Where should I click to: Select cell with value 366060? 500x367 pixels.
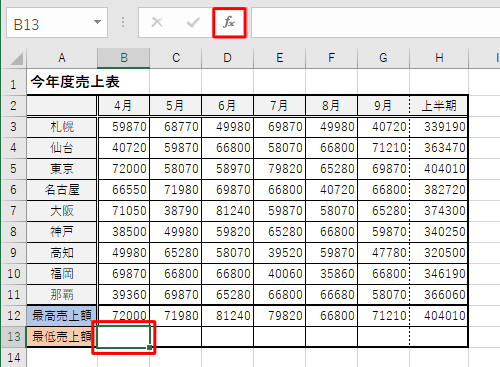[439, 295]
